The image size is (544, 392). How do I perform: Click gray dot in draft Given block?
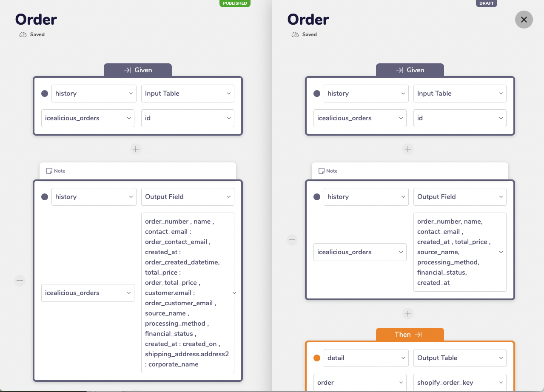317,94
